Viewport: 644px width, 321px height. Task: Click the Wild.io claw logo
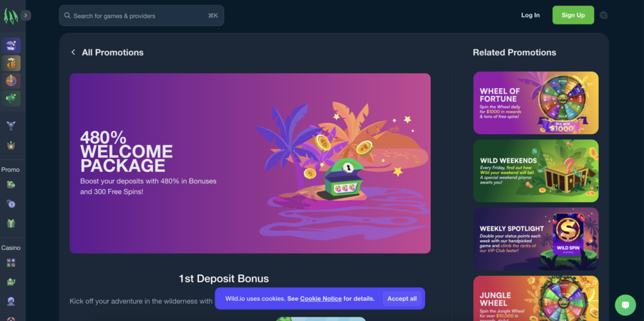tap(11, 16)
